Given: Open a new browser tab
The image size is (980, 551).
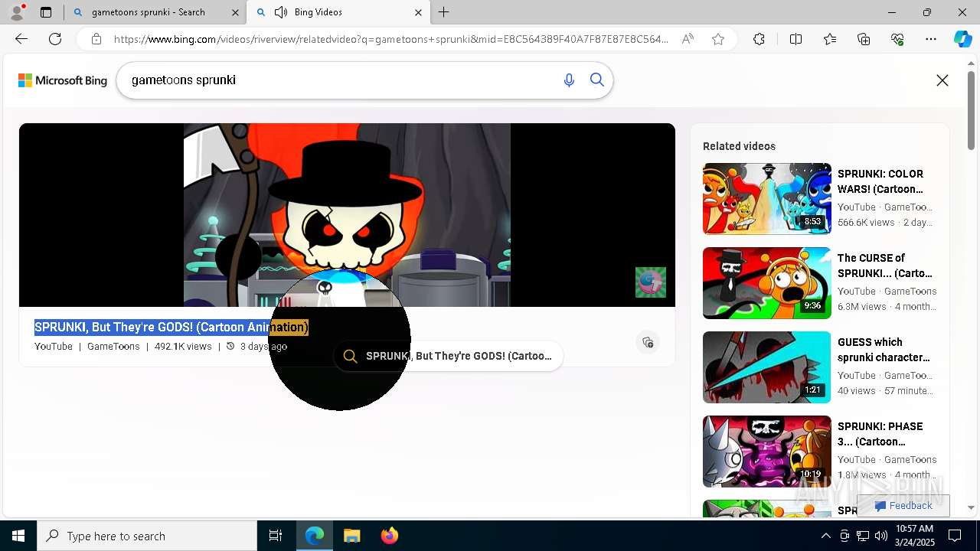Looking at the screenshot, I should [x=443, y=12].
